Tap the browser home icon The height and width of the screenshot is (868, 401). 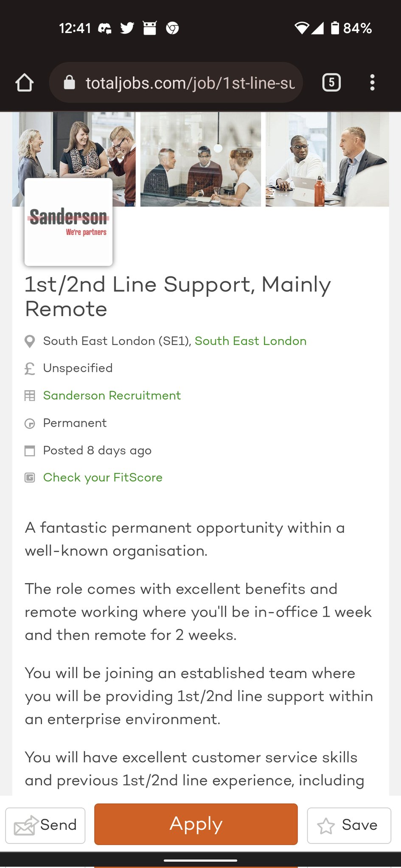(25, 83)
